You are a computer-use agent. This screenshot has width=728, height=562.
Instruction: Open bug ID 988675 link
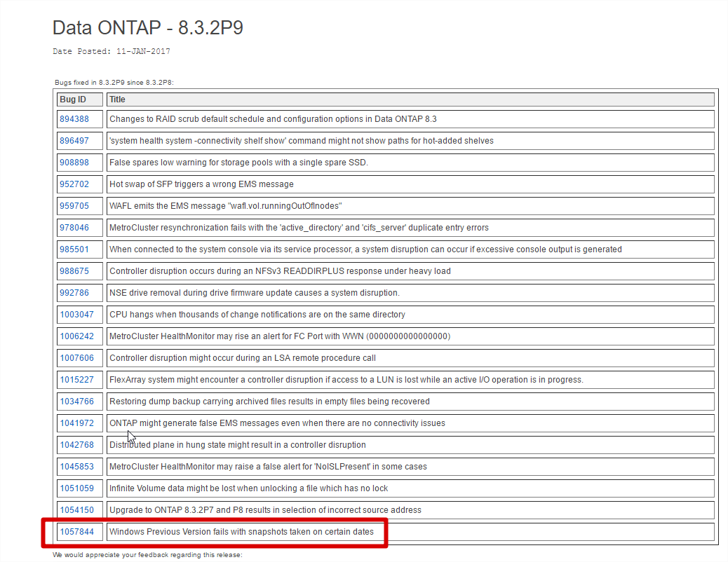[74, 271]
